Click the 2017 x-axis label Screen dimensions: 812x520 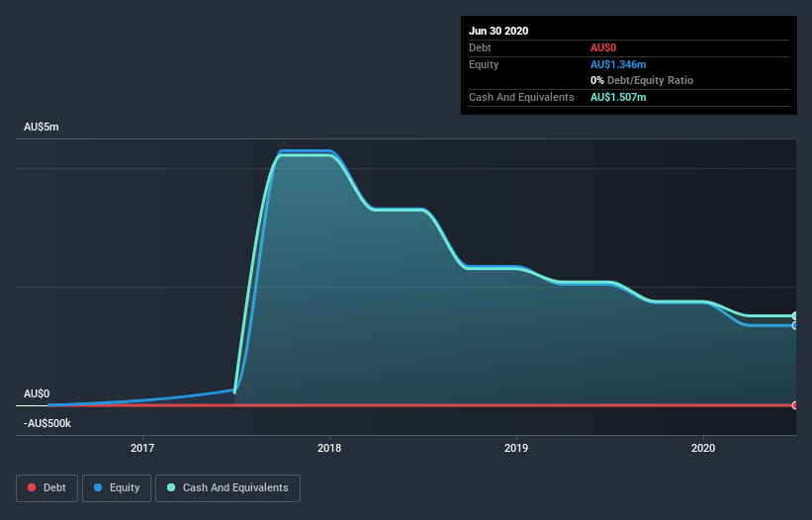pos(142,448)
